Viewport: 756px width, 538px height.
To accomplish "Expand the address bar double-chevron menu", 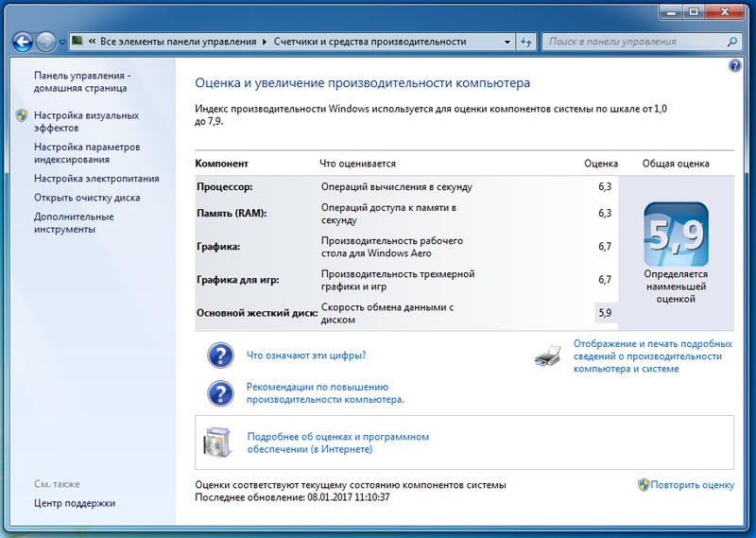I will point(92,42).
